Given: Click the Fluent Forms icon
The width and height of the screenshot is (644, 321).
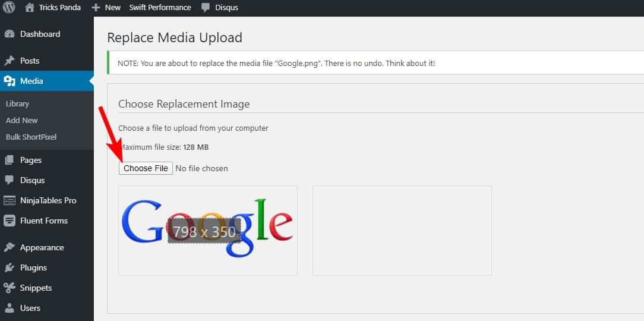Looking at the screenshot, I should pyautogui.click(x=10, y=221).
